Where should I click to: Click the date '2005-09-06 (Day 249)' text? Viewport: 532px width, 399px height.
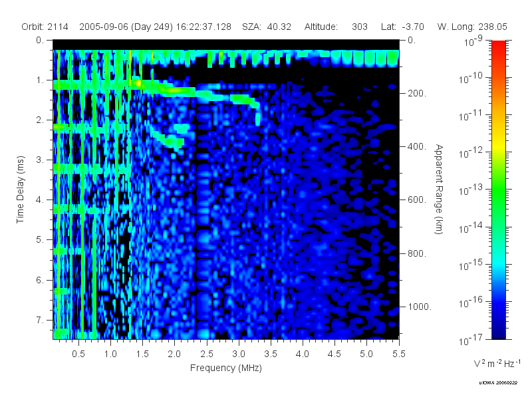[126, 27]
